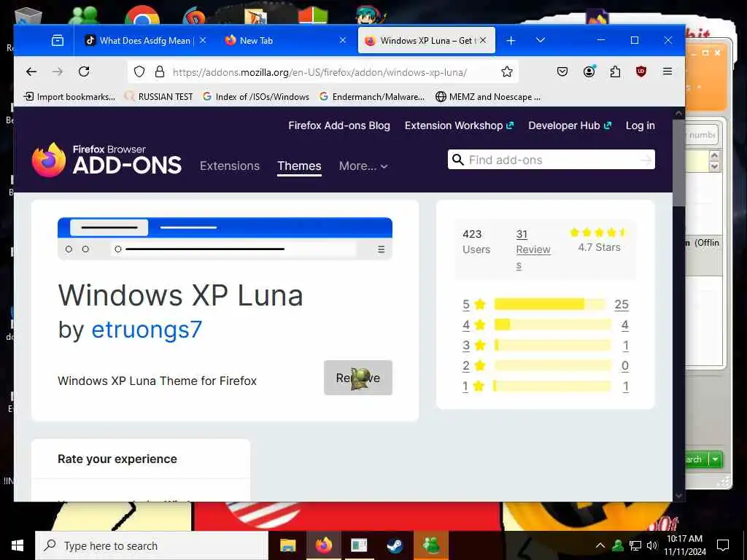Close the What Does Asdfg Mean tab
Image resolution: width=747 pixels, height=560 pixels.
pyautogui.click(x=203, y=41)
